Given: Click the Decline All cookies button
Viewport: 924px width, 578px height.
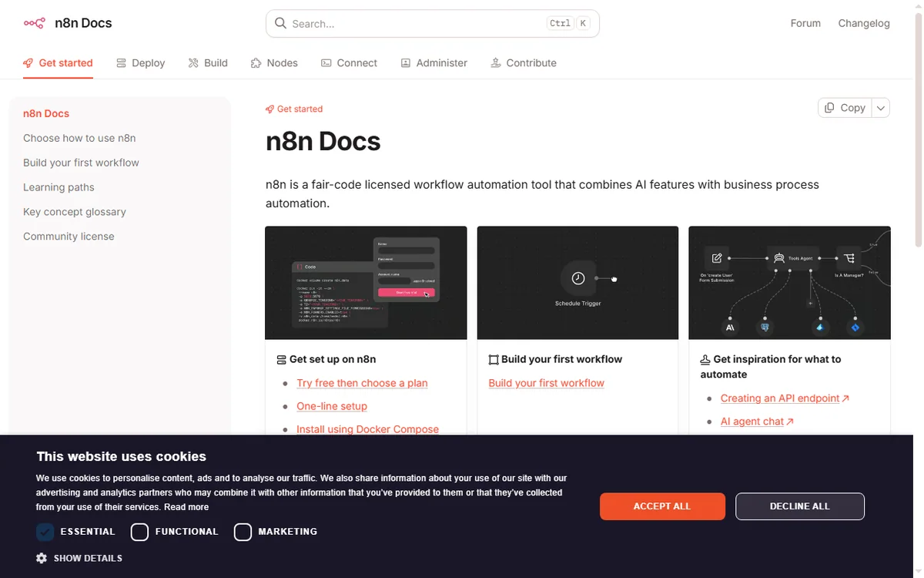Looking at the screenshot, I should tap(800, 506).
